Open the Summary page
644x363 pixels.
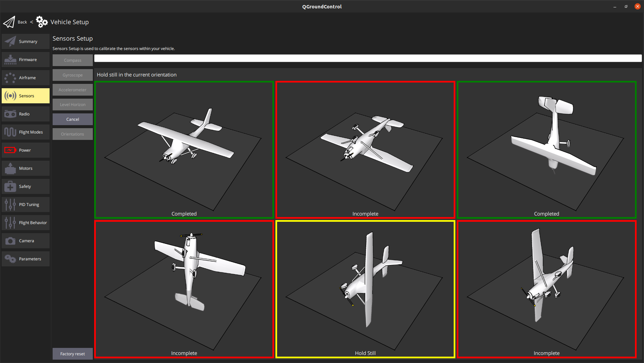pyautogui.click(x=25, y=41)
